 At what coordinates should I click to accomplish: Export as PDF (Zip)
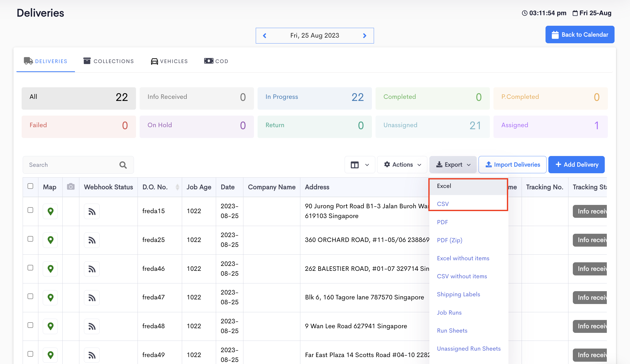(x=468, y=240)
